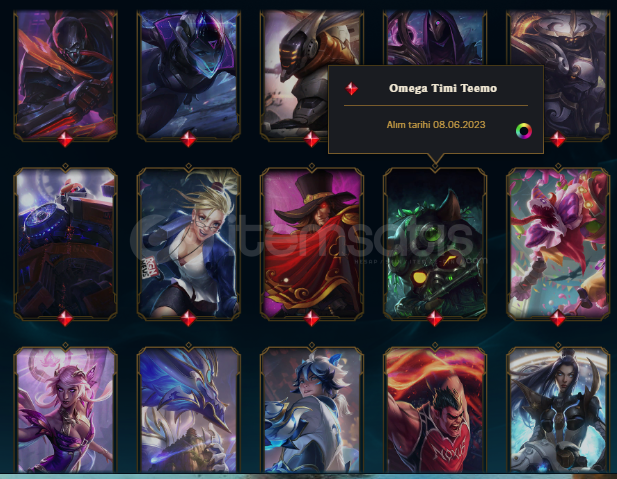The width and height of the screenshot is (617, 479).
Task: Select the dark-haired armored woman skin card
Action: click(558, 409)
